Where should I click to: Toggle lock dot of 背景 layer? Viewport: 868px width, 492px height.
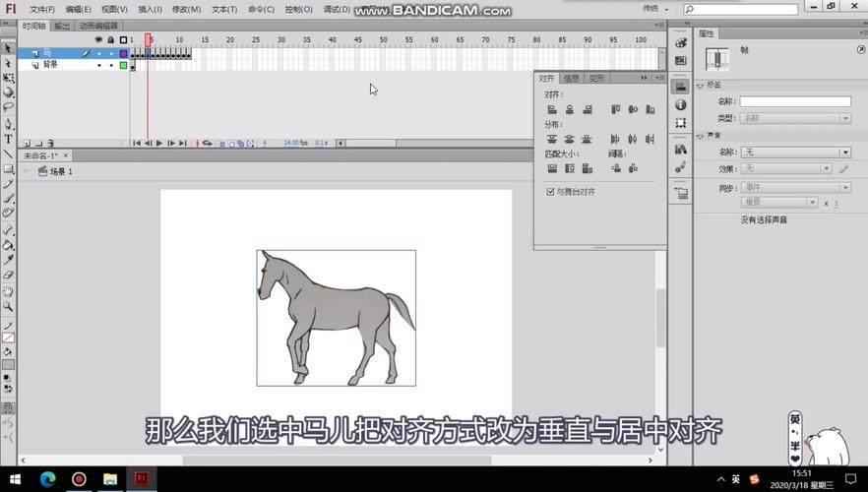110,65
